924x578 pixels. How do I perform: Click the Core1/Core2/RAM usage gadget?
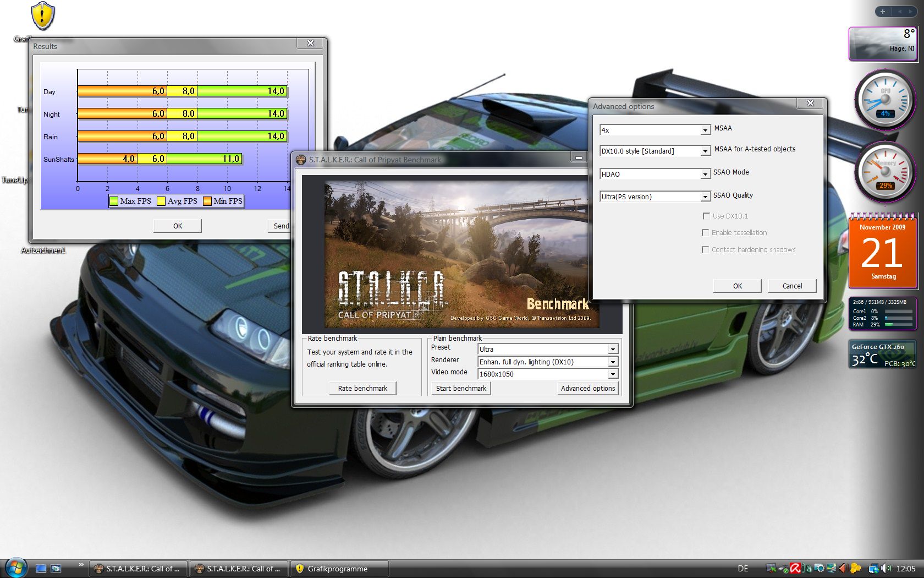pos(883,313)
